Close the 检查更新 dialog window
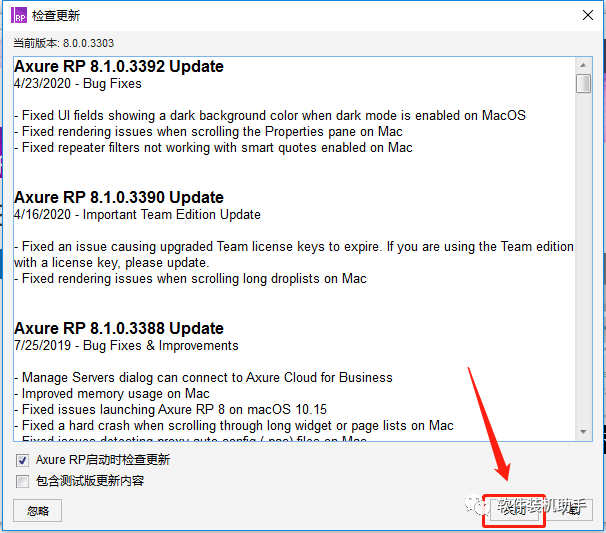This screenshot has height=533, width=606. (x=587, y=15)
